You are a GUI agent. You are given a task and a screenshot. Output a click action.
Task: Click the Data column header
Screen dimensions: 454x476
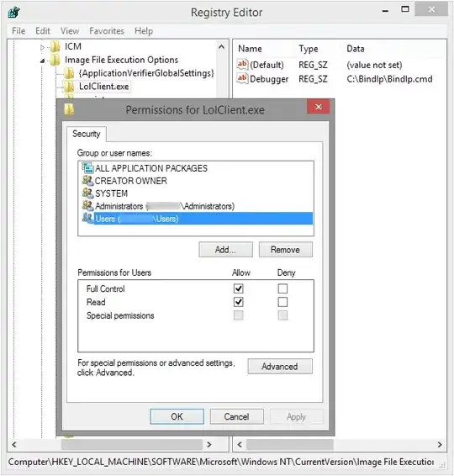[x=356, y=49]
